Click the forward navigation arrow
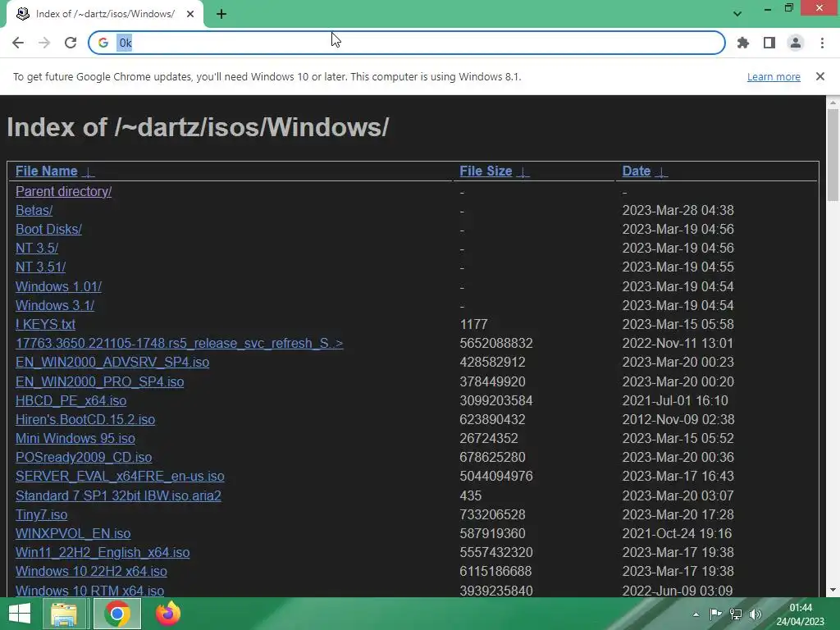Screen dimensions: 840x630 point(44,43)
